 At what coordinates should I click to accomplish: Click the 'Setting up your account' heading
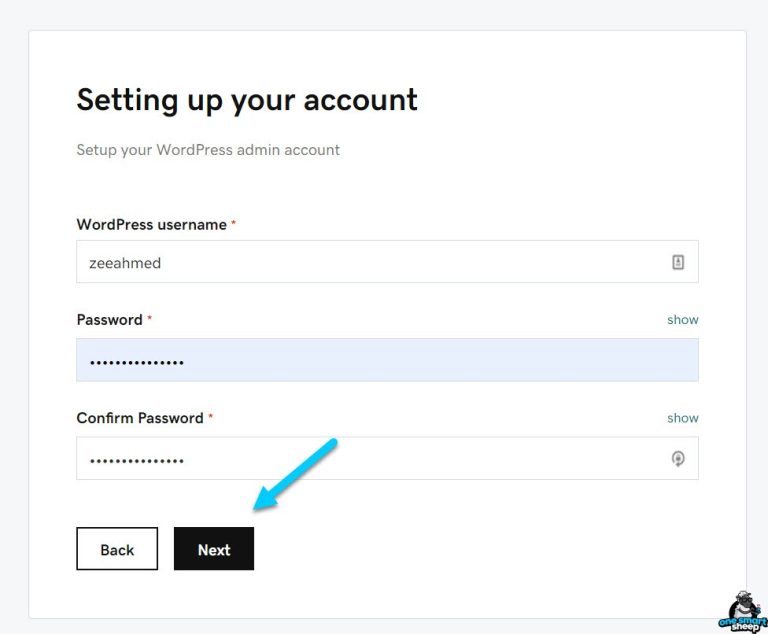tap(247, 100)
